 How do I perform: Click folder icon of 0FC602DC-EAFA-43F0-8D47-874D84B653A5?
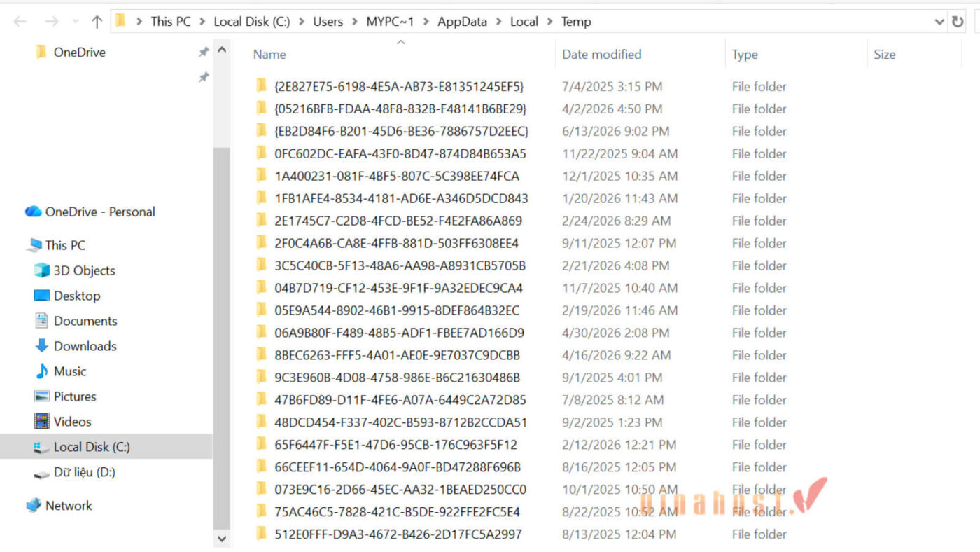click(262, 153)
